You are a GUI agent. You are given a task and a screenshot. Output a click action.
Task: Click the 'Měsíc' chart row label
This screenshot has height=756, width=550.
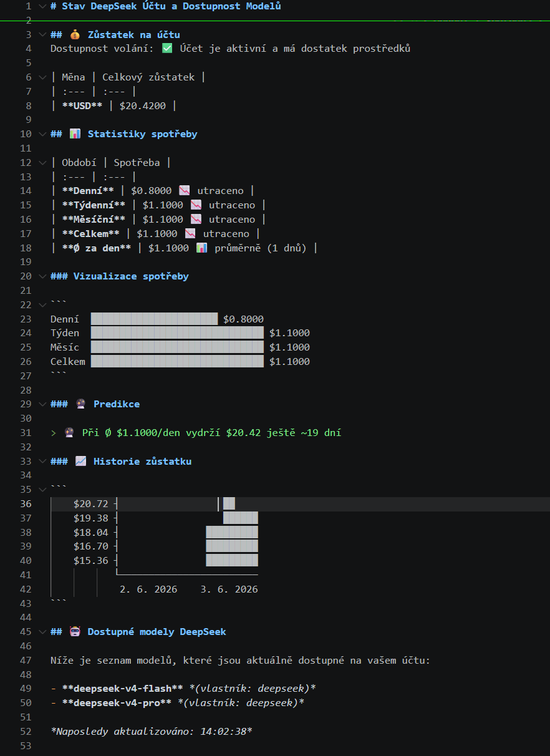tap(65, 347)
